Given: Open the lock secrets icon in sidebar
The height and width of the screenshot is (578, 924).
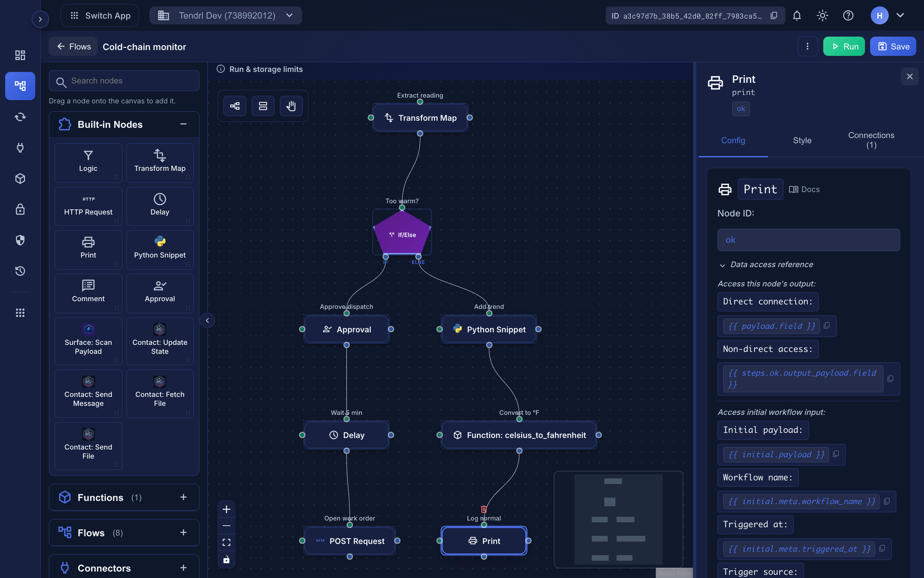Looking at the screenshot, I should point(20,209).
